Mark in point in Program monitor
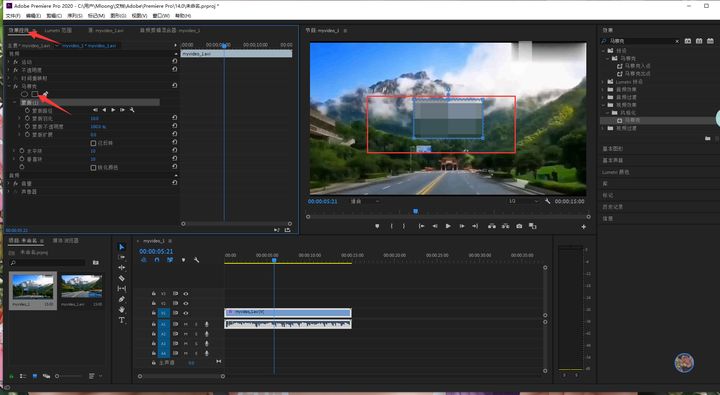720x395 pixels. pos(392,226)
